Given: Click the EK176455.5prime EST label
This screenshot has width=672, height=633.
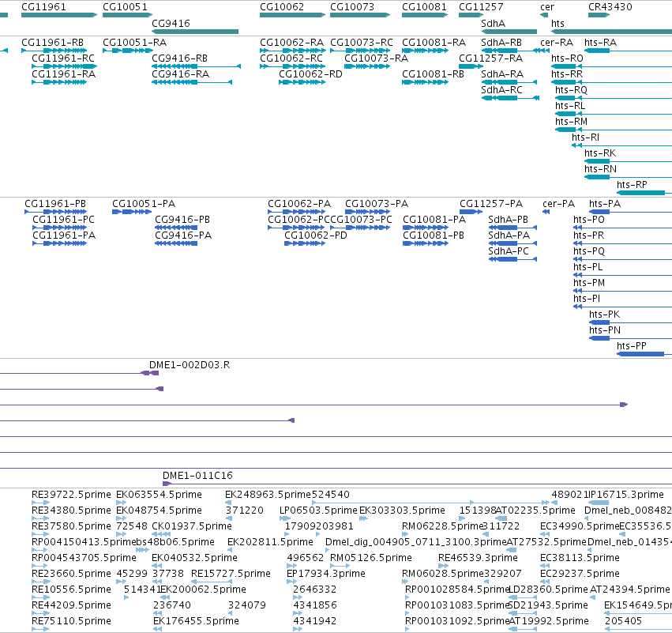Looking at the screenshot, I should (x=197, y=621).
